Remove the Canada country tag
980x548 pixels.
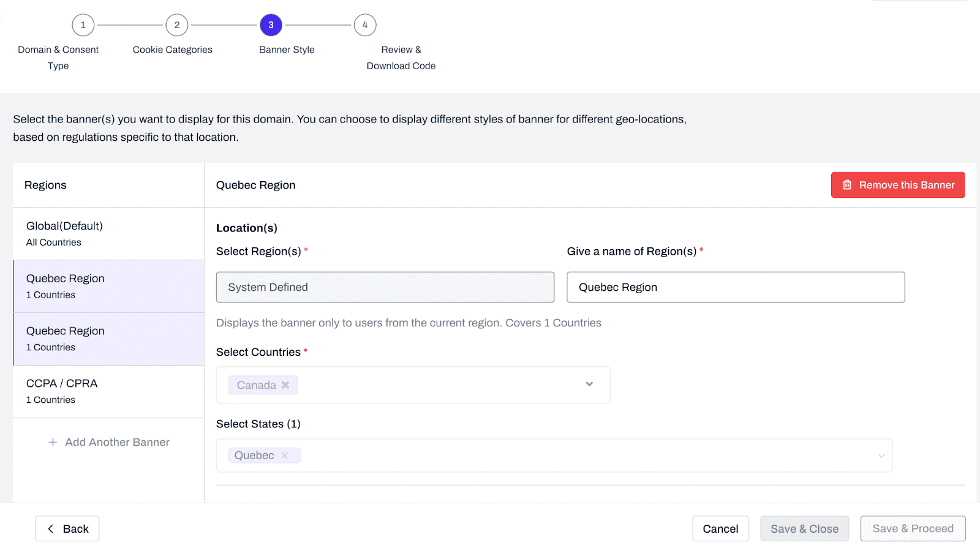(x=285, y=385)
